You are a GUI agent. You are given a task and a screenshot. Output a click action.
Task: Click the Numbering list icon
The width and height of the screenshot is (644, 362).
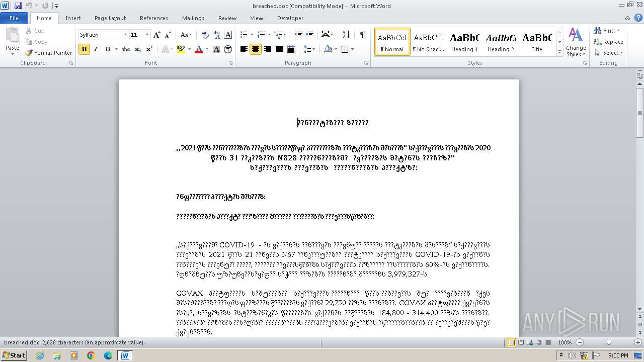tap(261, 35)
